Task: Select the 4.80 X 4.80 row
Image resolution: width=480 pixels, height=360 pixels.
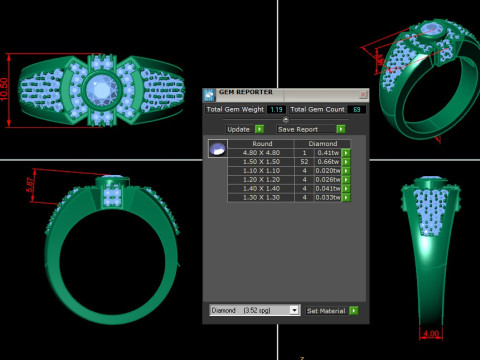Action: pos(289,153)
